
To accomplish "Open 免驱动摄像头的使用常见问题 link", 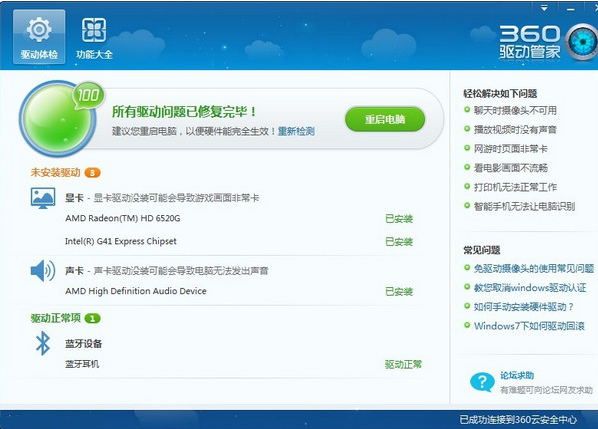I will point(534,268).
